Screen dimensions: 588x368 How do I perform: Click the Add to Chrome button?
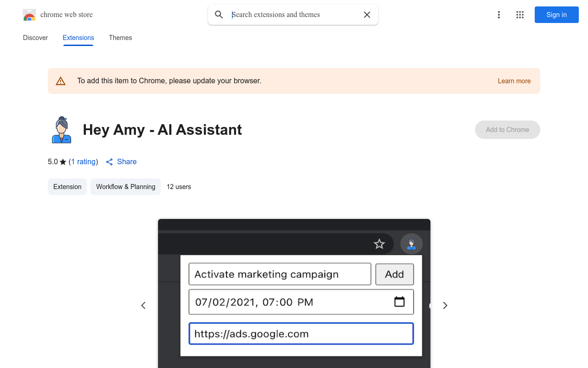pyautogui.click(x=508, y=130)
